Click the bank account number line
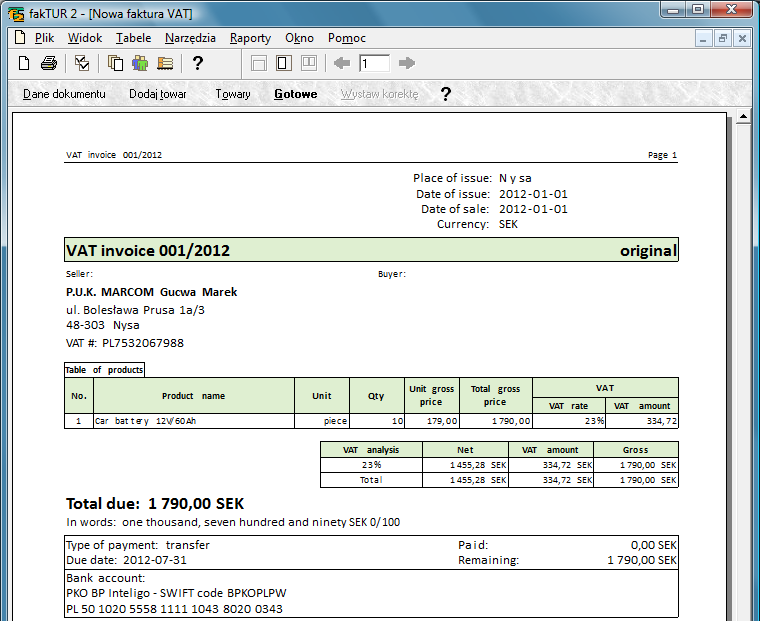Image resolution: width=760 pixels, height=621 pixels. [x=174, y=609]
